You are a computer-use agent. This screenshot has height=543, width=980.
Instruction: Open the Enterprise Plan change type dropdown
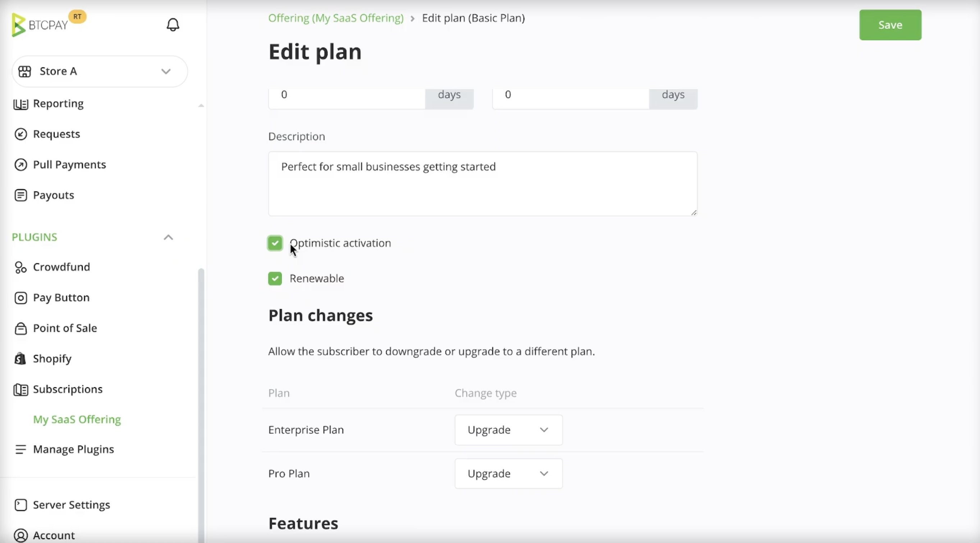click(508, 430)
